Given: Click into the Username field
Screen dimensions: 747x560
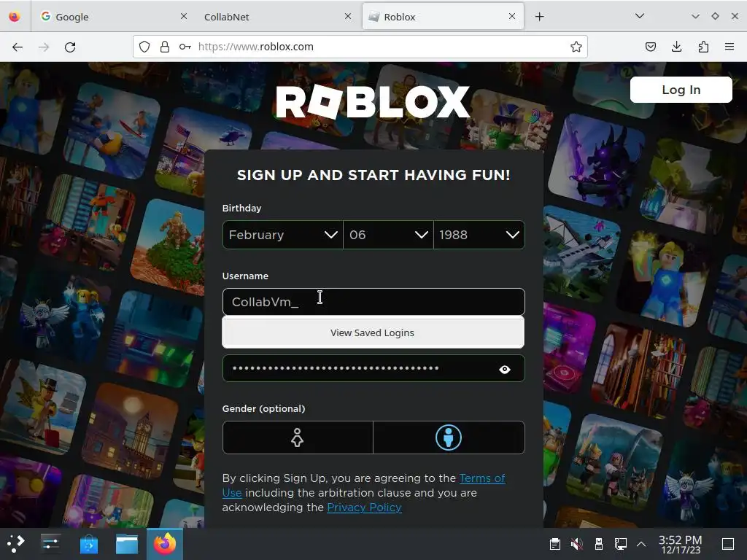Looking at the screenshot, I should pos(373,302).
